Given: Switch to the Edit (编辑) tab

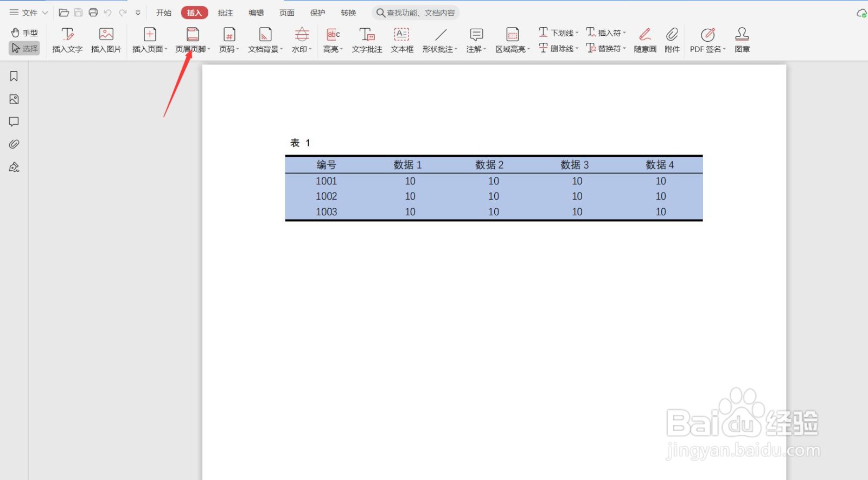Looking at the screenshot, I should [x=256, y=12].
